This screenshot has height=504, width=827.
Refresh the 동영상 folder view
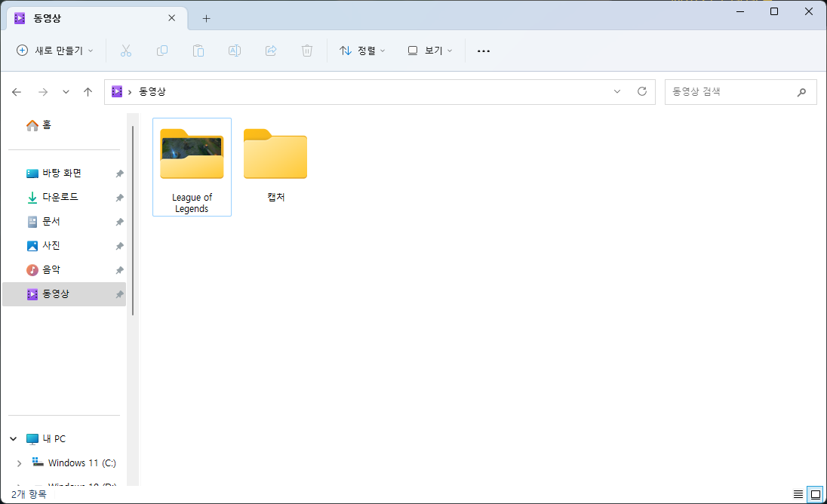pos(641,91)
